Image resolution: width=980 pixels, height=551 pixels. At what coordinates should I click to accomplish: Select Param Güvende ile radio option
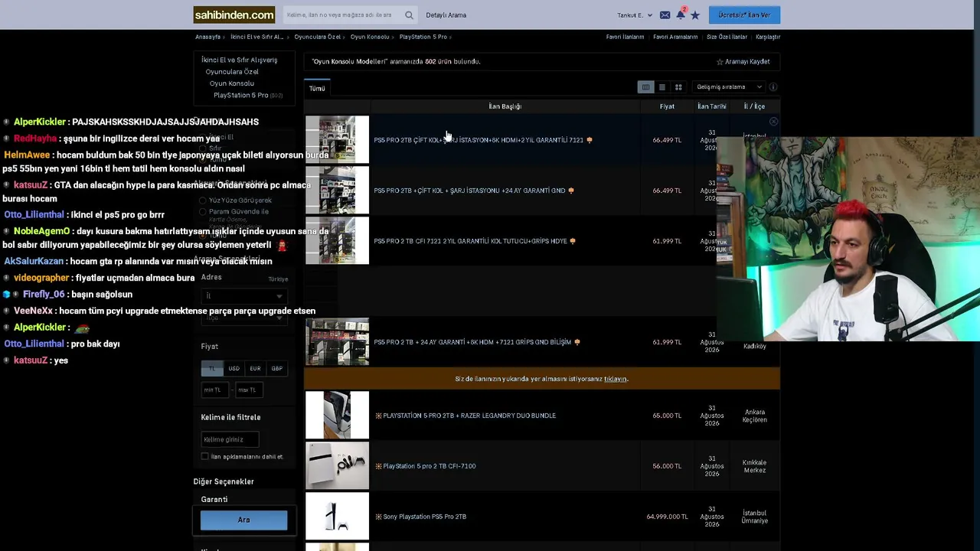[203, 212]
